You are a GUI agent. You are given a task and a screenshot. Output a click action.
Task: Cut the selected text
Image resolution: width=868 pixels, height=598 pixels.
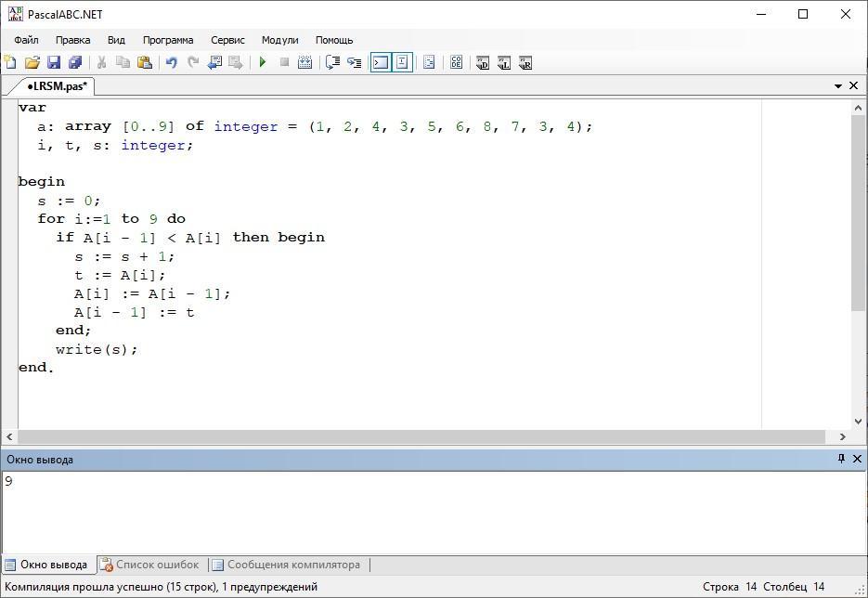click(x=101, y=62)
